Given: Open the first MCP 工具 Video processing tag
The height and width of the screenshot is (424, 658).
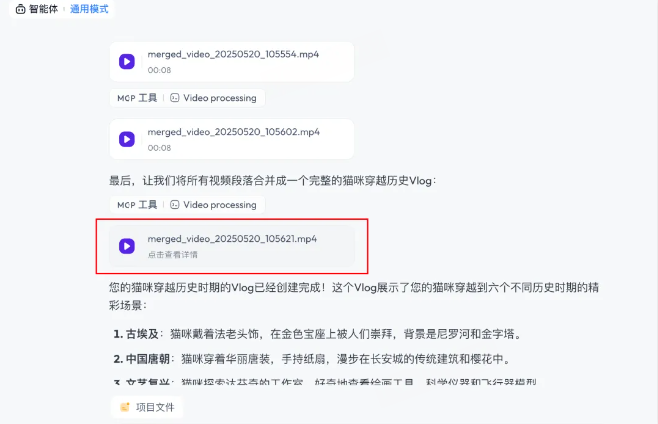Looking at the screenshot, I should pos(187,98).
